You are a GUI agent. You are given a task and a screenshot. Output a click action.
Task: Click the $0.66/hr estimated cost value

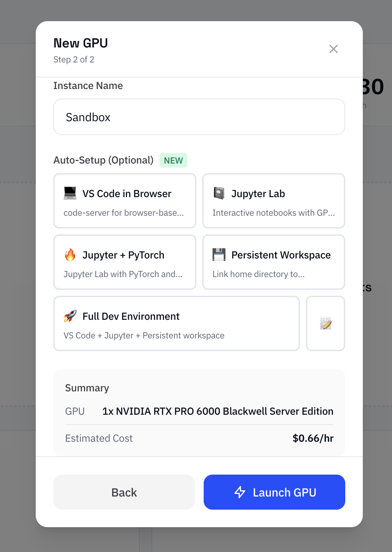click(313, 438)
